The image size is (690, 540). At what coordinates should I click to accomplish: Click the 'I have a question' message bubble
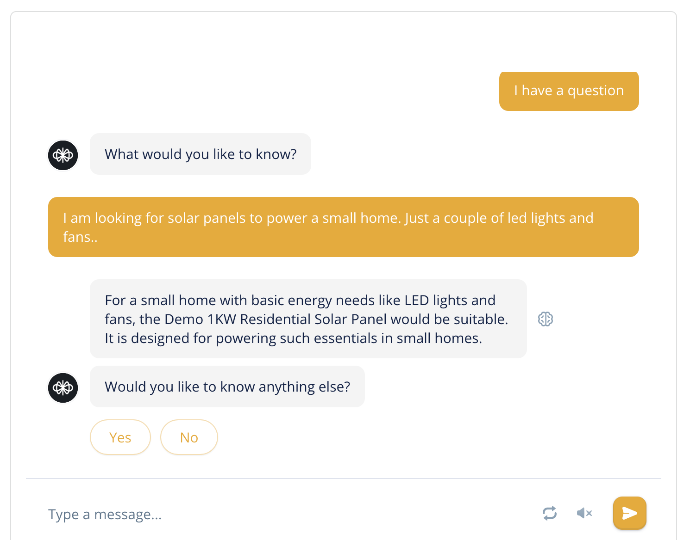(x=569, y=91)
